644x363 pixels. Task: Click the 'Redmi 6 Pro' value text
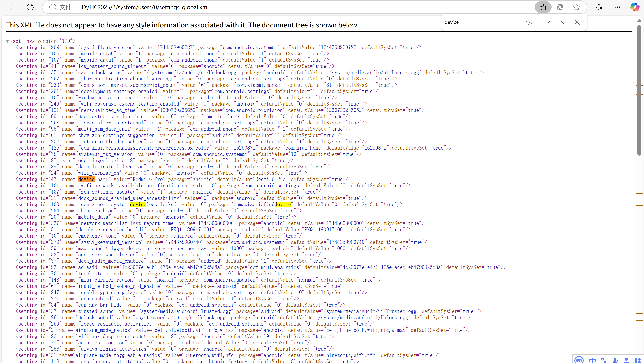[148, 179]
